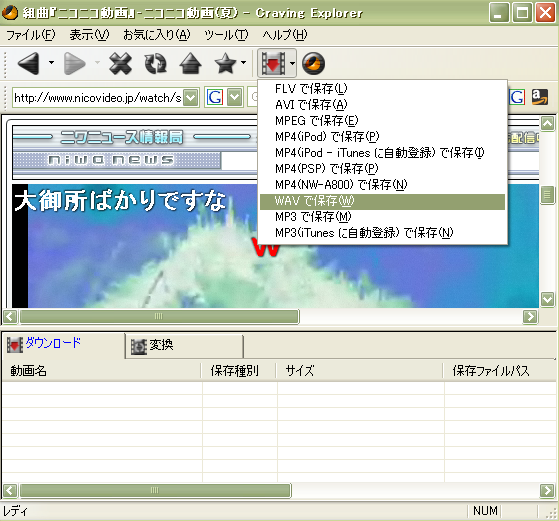Select WAV で保存(W) option
The height and width of the screenshot is (521, 559).
pos(382,201)
